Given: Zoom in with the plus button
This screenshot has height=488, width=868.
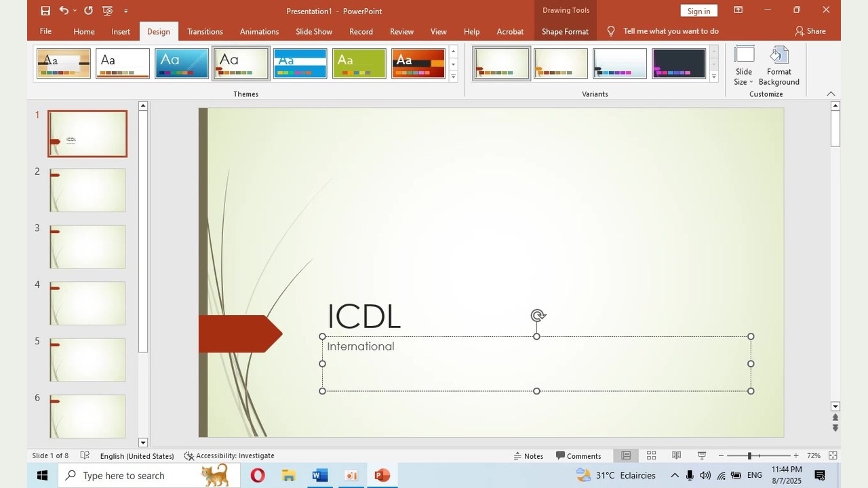Looking at the screenshot, I should point(796,455).
